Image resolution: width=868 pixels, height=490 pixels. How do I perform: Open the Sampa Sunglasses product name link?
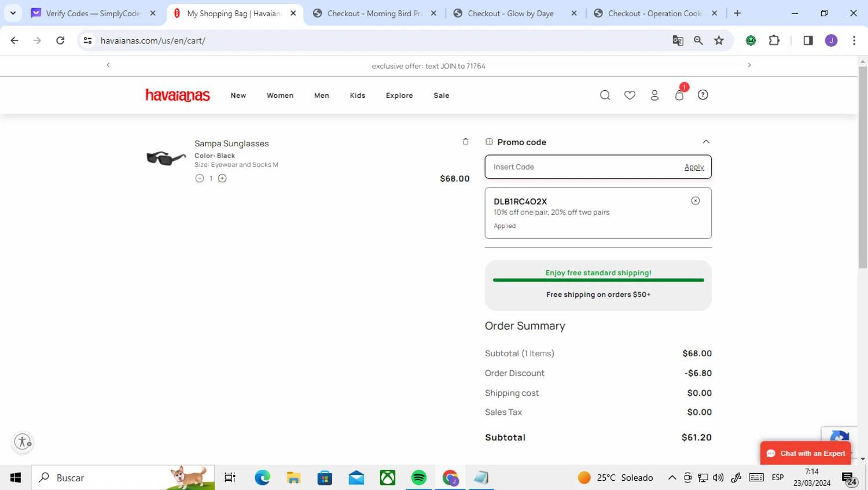(231, 143)
